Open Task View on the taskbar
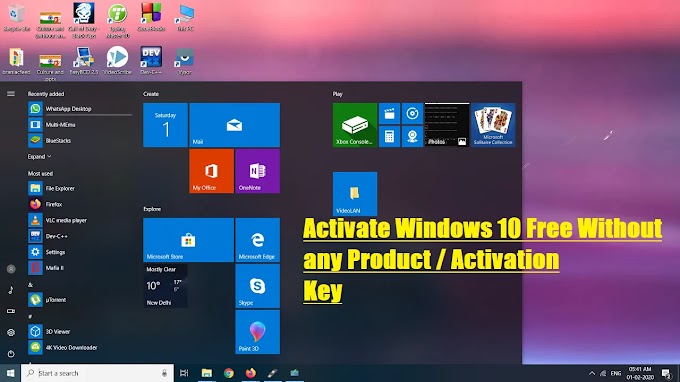The width and height of the screenshot is (680, 382). [184, 373]
